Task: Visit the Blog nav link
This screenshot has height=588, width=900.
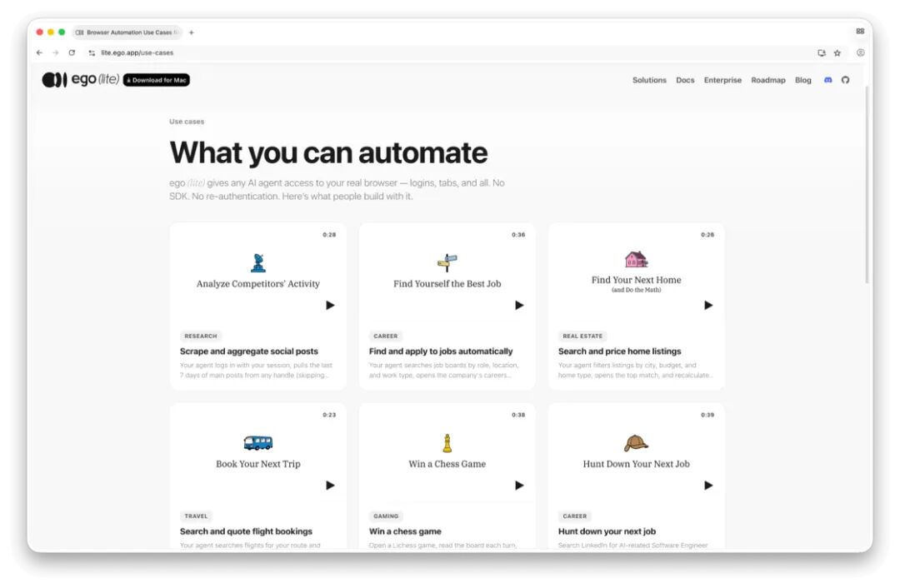Action: (803, 80)
